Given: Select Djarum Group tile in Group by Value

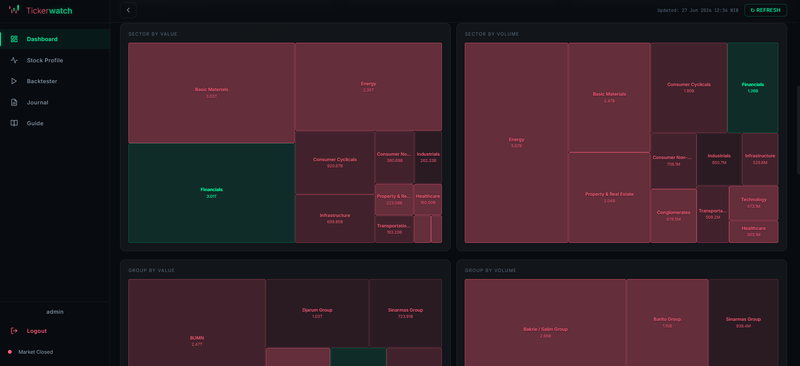Looking at the screenshot, I should coord(317,313).
